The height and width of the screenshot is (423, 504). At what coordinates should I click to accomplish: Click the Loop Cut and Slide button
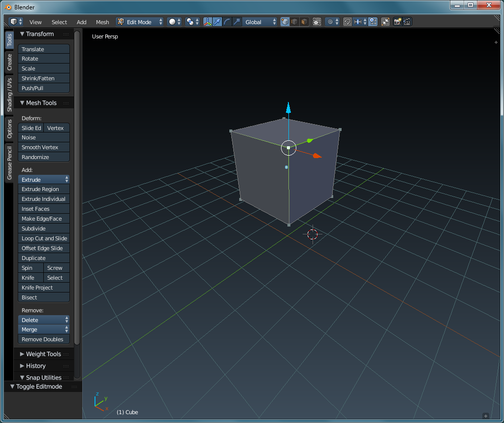coord(44,238)
